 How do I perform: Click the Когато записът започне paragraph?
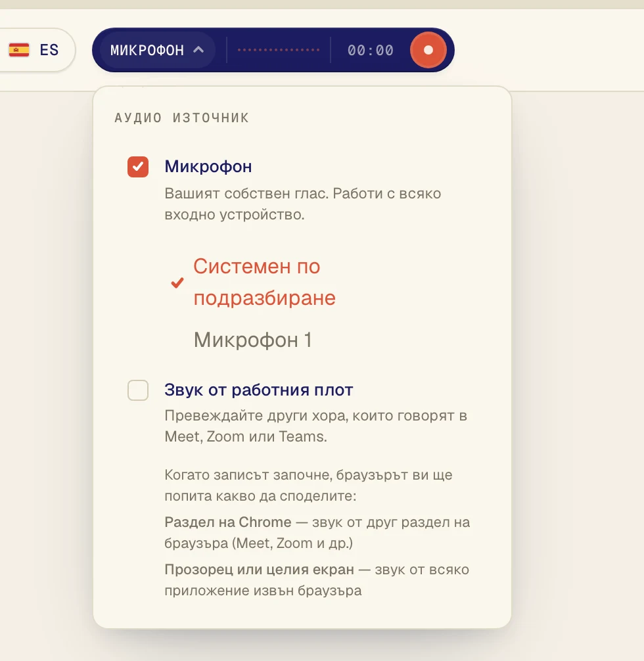click(x=308, y=485)
